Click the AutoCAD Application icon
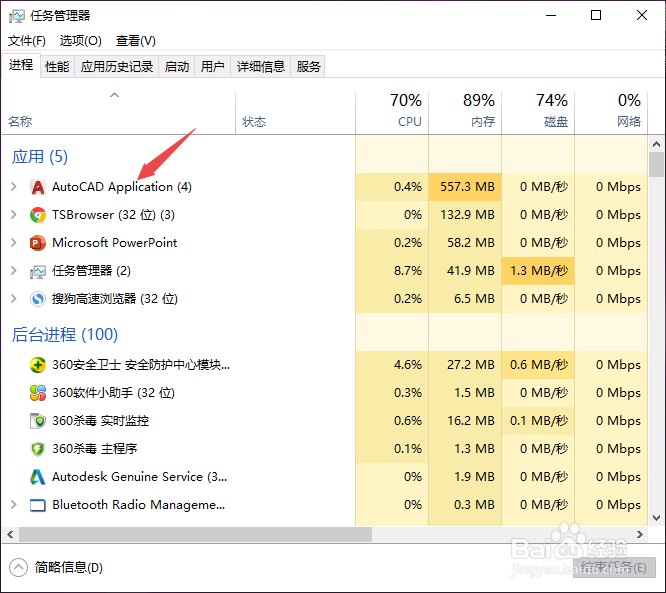Image resolution: width=666 pixels, height=593 pixels. (38, 187)
